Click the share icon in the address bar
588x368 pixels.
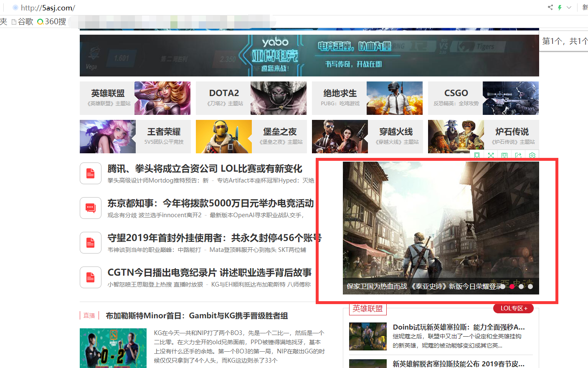[550, 7]
